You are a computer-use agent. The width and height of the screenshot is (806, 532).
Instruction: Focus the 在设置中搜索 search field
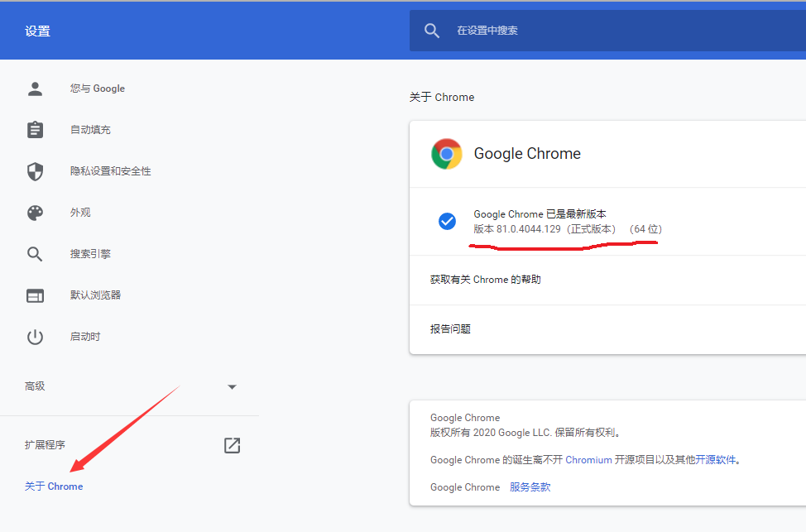tap(607, 31)
